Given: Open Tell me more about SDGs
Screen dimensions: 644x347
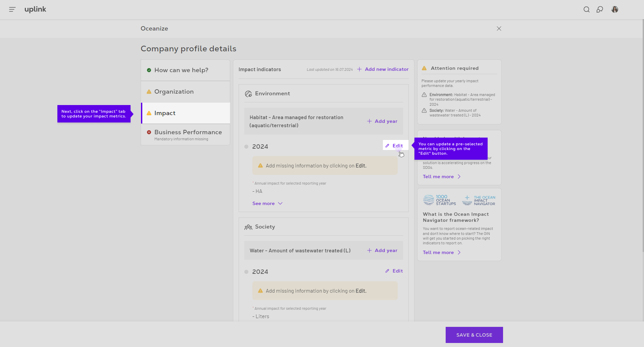Looking at the screenshot, I should tap(441, 177).
